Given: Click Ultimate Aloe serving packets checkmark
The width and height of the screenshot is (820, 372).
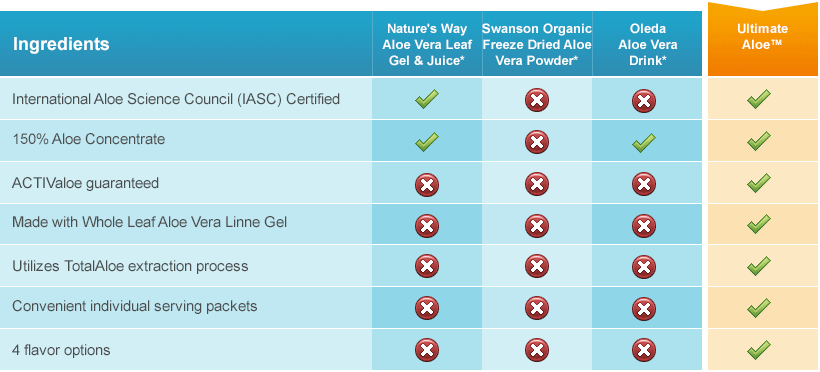Looking at the screenshot, I should tap(758, 308).
